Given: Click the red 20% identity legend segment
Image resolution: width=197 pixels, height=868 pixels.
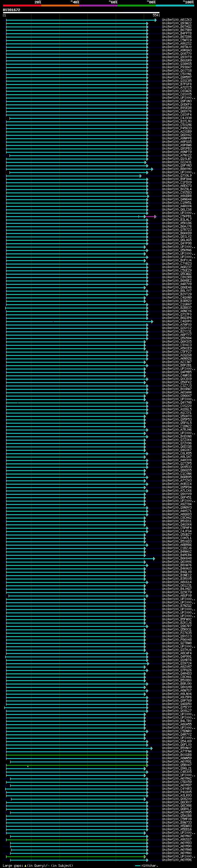Looking at the screenshot, I should point(22,6).
